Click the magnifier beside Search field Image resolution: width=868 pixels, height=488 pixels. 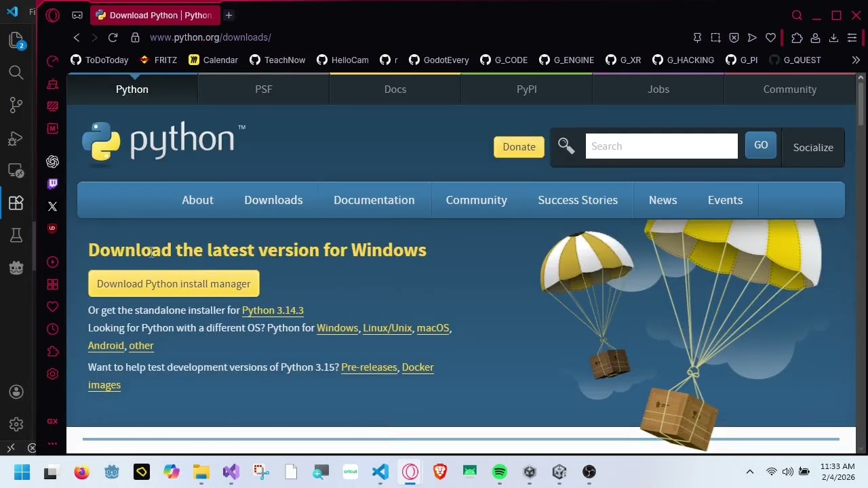coord(566,146)
